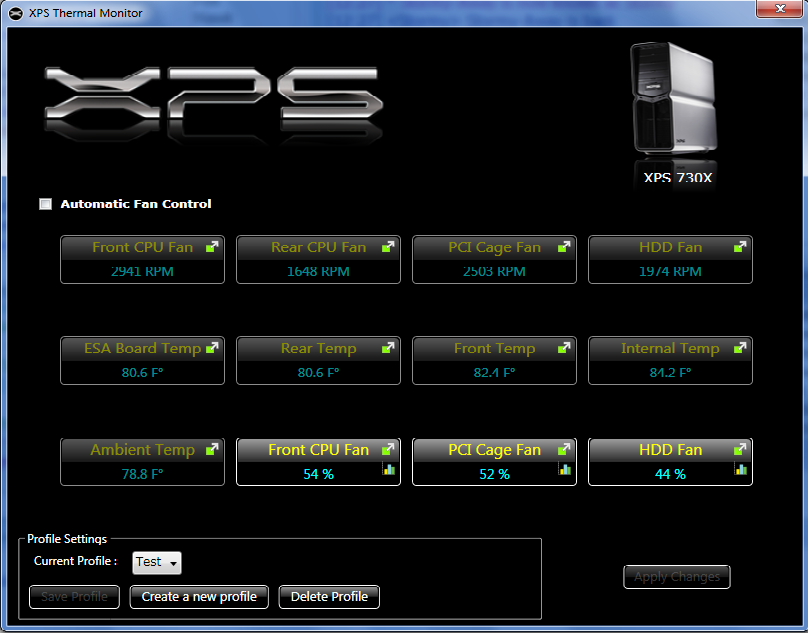This screenshot has height=633, width=808.
Task: Pop out the Front CPU Fan RPM tile
Action: click(x=212, y=247)
